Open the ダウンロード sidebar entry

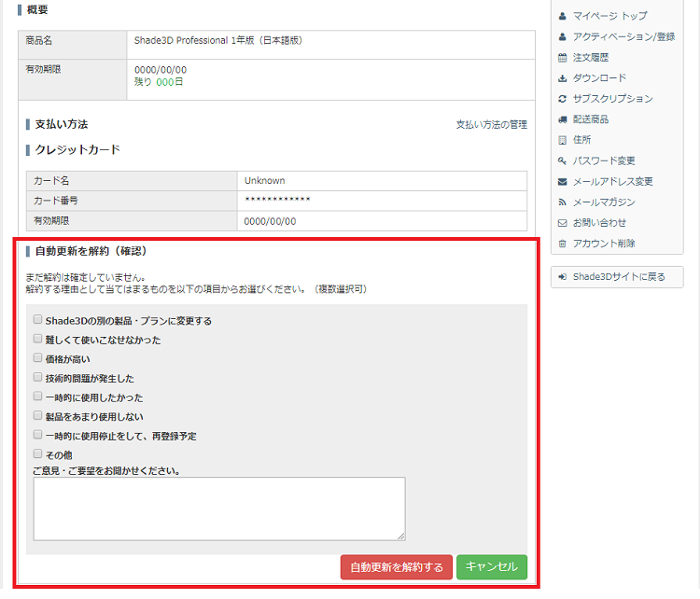pos(599,78)
